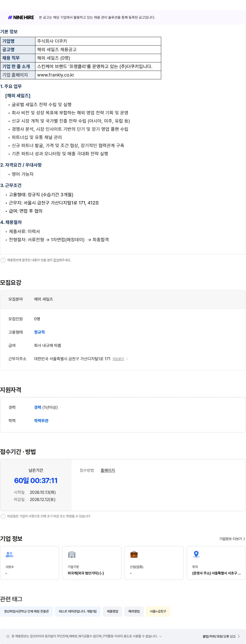Click 주식회사 더쿠키 company name cell
Viewport: 246px width, 644px height.
(98, 41)
